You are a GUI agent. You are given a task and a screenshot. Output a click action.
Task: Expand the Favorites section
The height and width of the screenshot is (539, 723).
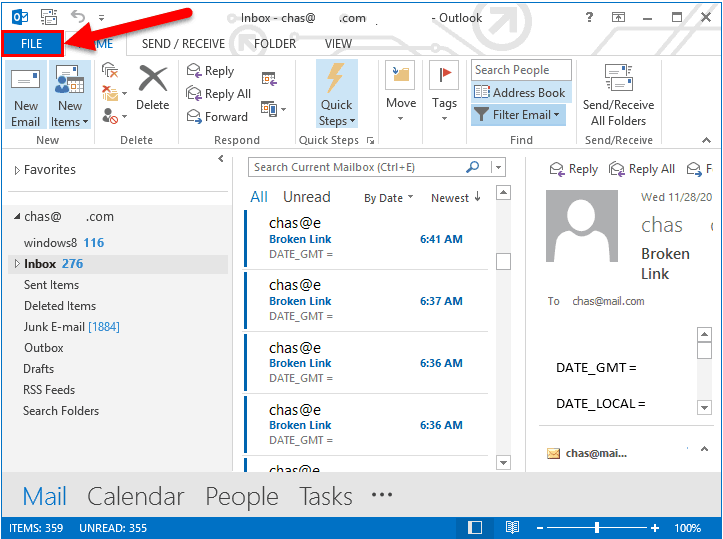[17, 170]
